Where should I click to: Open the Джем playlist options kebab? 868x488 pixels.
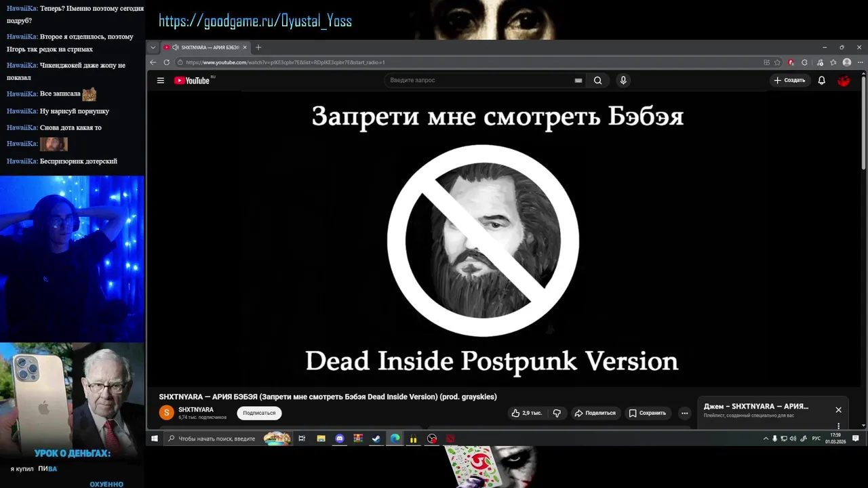tap(839, 426)
